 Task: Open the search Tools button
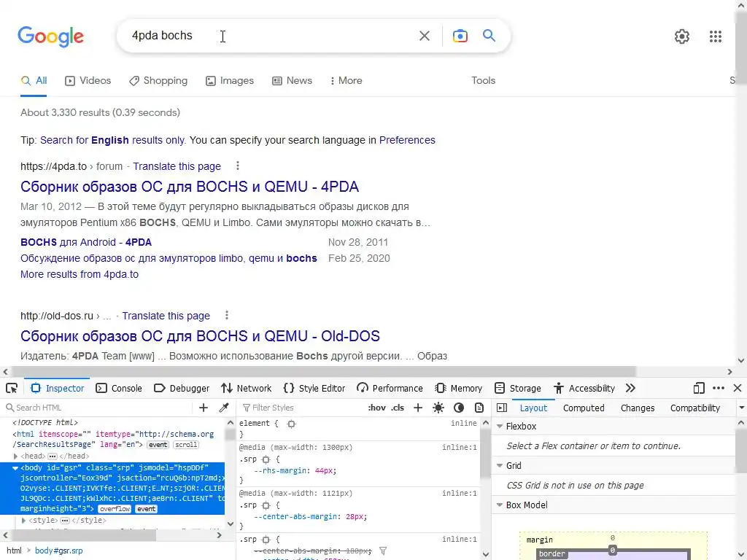[483, 80]
